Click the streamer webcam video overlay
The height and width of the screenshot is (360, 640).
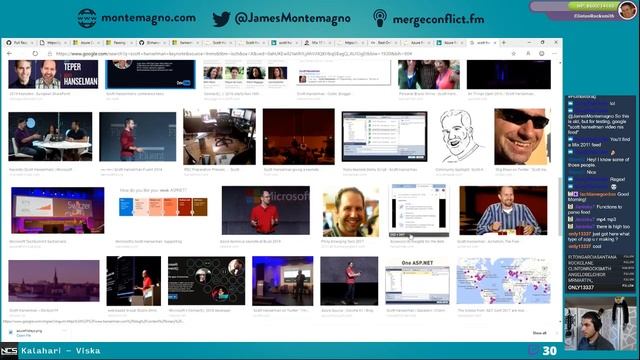click(x=600, y=323)
